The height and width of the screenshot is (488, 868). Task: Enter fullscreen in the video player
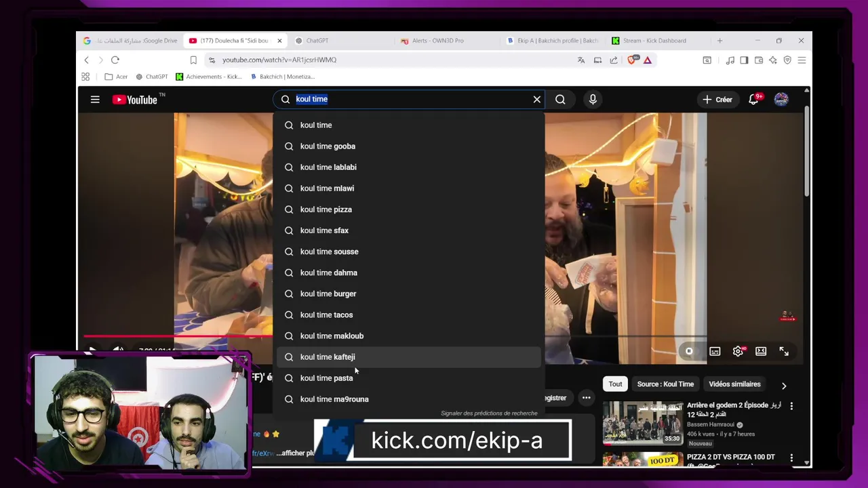(x=784, y=351)
